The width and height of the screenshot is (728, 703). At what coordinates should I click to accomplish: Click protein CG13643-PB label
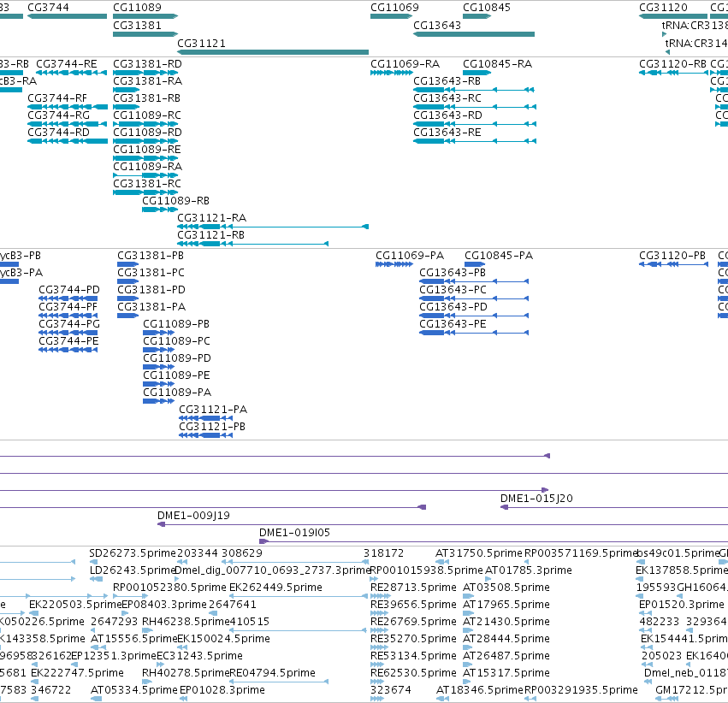tap(453, 273)
